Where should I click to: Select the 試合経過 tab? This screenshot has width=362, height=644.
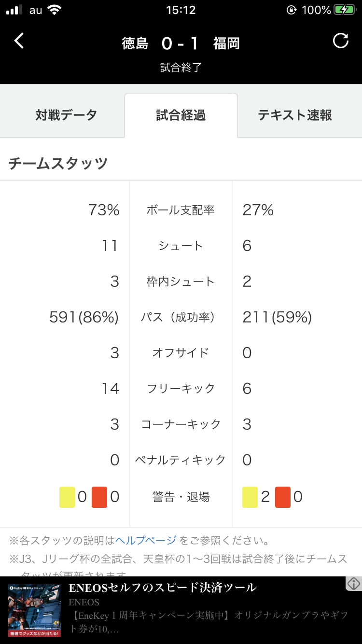pyautogui.click(x=181, y=115)
